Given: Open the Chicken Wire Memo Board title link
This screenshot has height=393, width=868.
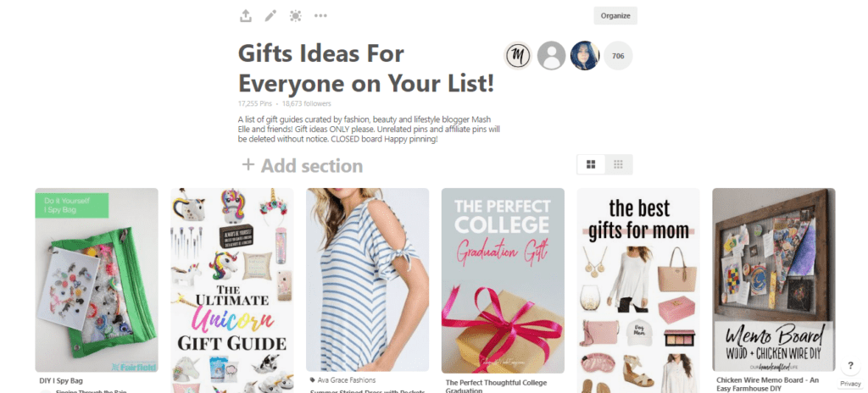Looking at the screenshot, I should coord(768,385).
